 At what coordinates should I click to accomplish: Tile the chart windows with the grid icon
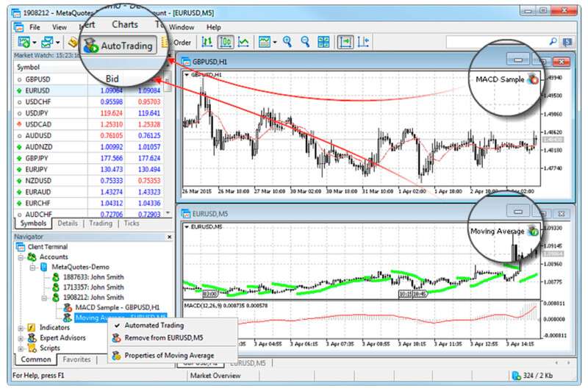(x=323, y=42)
